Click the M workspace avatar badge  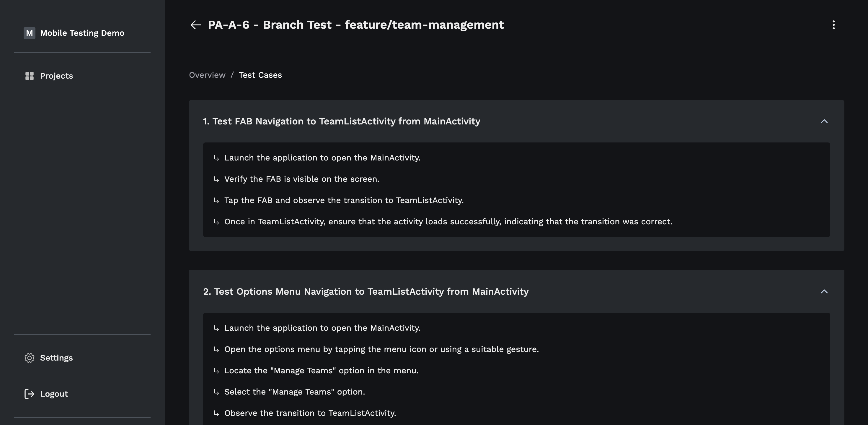pyautogui.click(x=29, y=33)
